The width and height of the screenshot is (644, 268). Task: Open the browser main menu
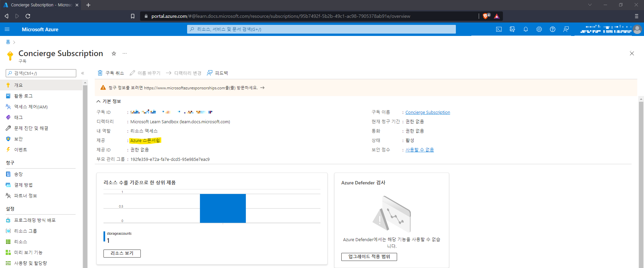click(637, 16)
